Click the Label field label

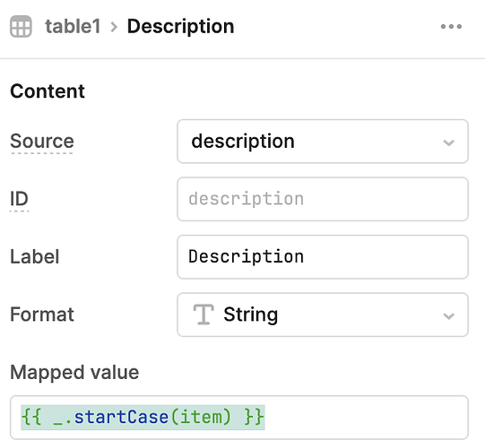[35, 256]
